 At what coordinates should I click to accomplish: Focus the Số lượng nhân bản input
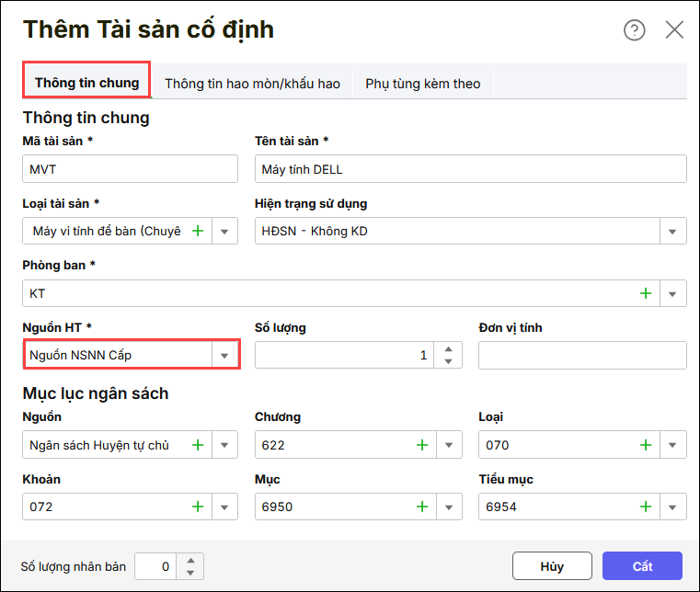(x=155, y=566)
